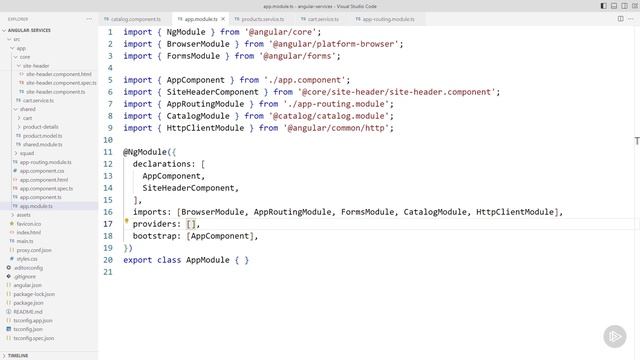Click '@catalog/catalog.module' import path
Image resolution: width=640 pixels, height=360 pixels.
[x=329, y=116]
